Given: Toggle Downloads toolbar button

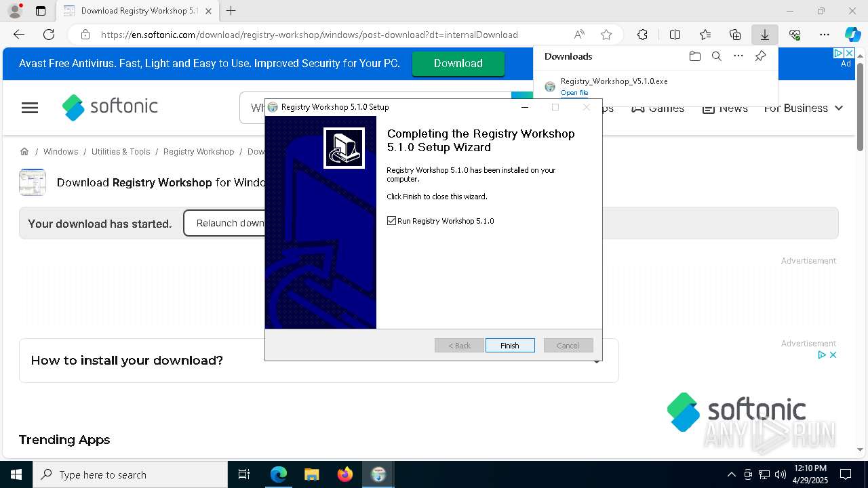Looking at the screenshot, I should [x=764, y=35].
